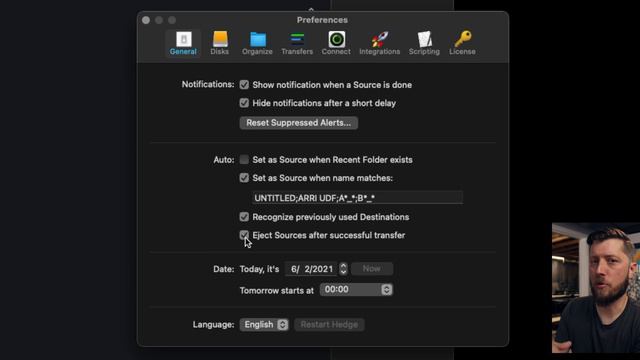
Task: Open the General preferences tab
Action: click(x=183, y=43)
